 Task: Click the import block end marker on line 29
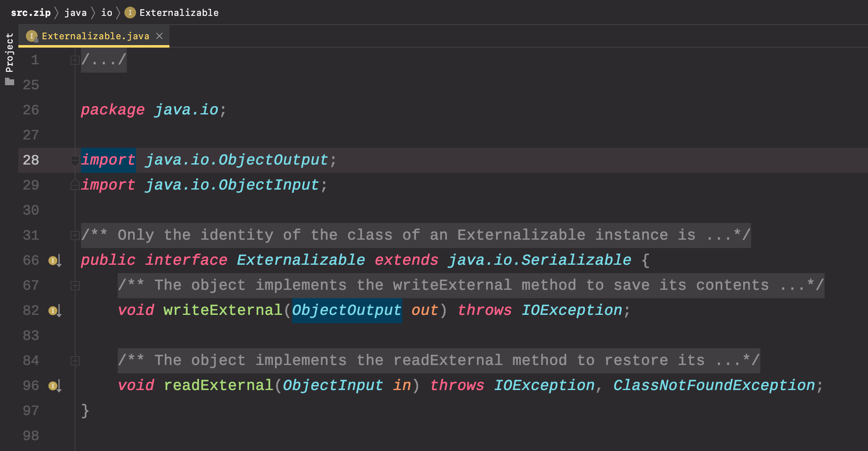(75, 185)
